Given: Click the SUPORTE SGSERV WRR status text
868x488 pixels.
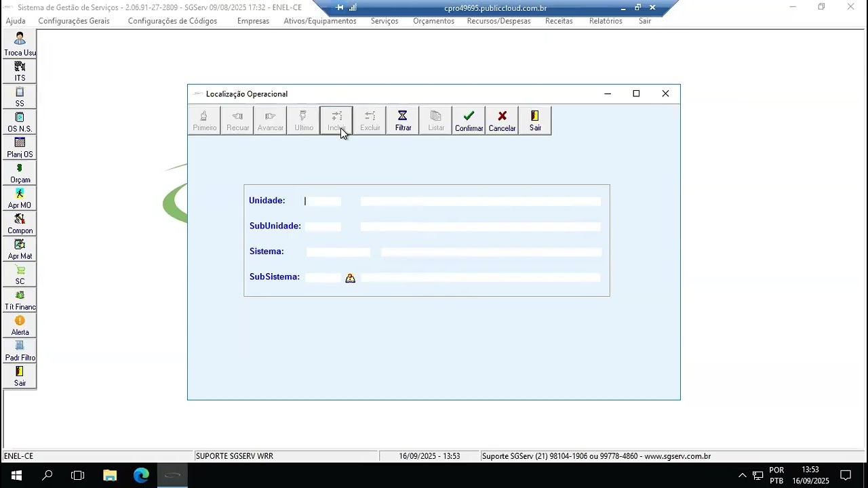Looking at the screenshot, I should coord(235,456).
